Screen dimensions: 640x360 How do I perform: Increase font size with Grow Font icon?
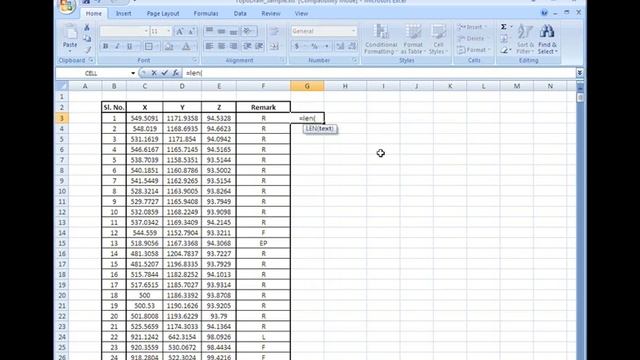click(x=180, y=31)
